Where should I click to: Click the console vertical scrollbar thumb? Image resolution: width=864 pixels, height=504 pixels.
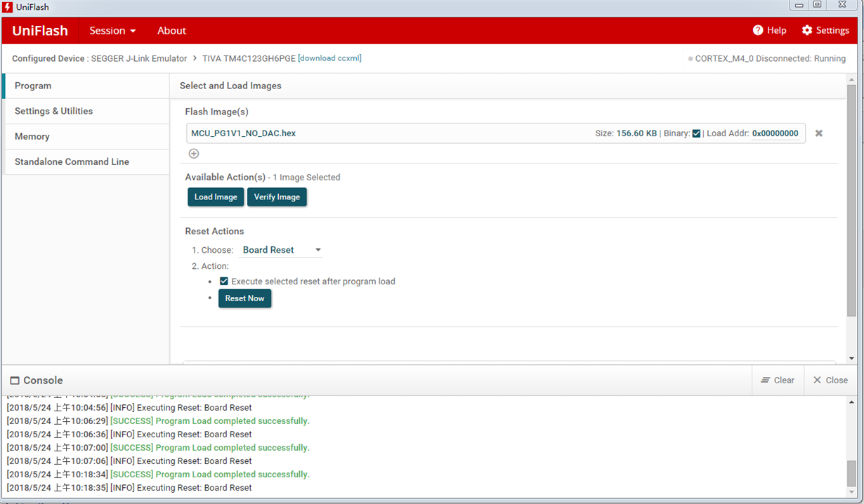[851, 473]
